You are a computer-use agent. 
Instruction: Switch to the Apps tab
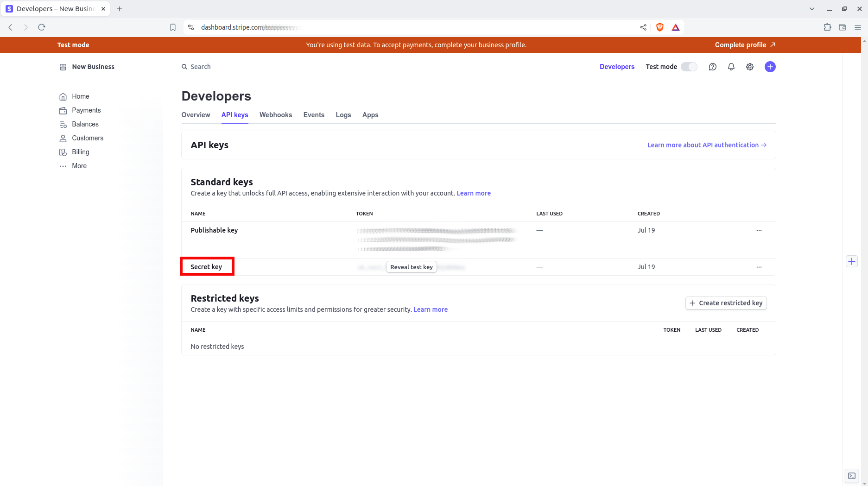coord(370,115)
